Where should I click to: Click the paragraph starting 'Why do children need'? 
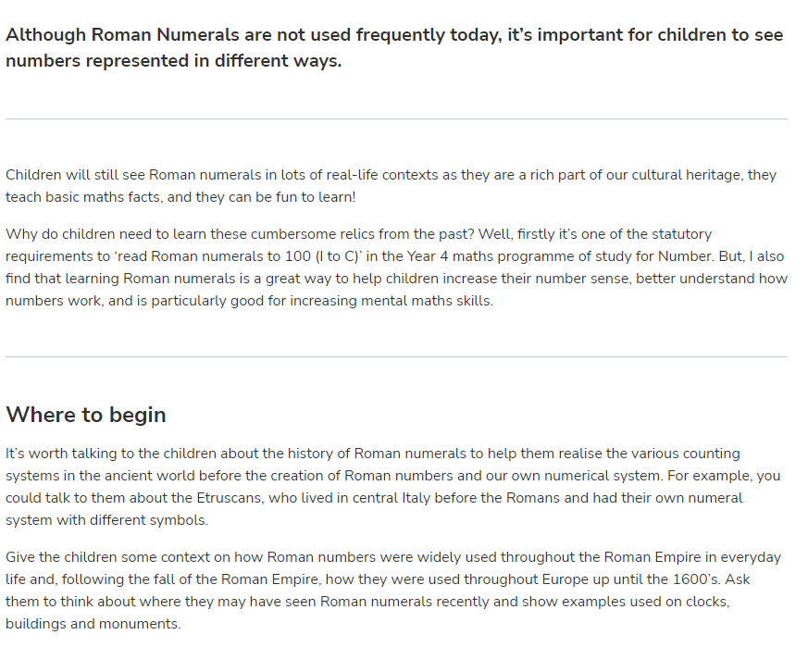(x=396, y=267)
